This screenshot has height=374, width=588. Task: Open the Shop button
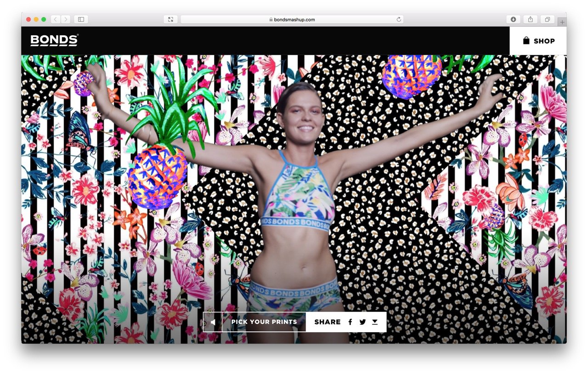point(538,41)
